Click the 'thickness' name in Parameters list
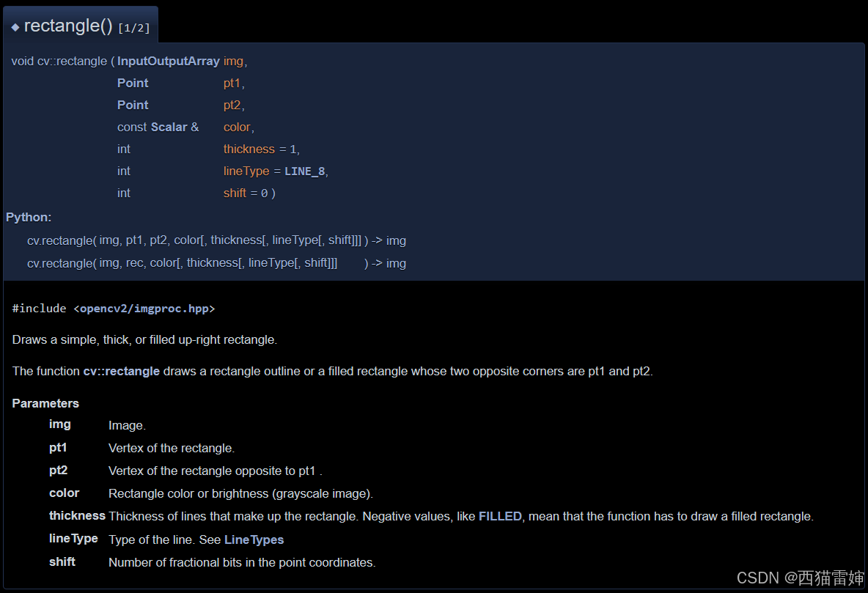Viewport: 868px width, 593px height. [77, 515]
